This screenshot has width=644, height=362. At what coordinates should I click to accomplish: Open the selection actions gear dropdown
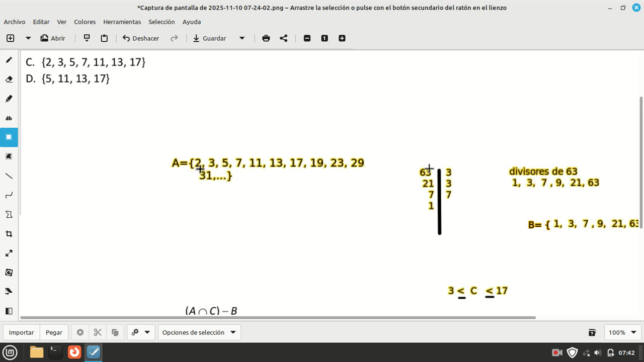141,332
